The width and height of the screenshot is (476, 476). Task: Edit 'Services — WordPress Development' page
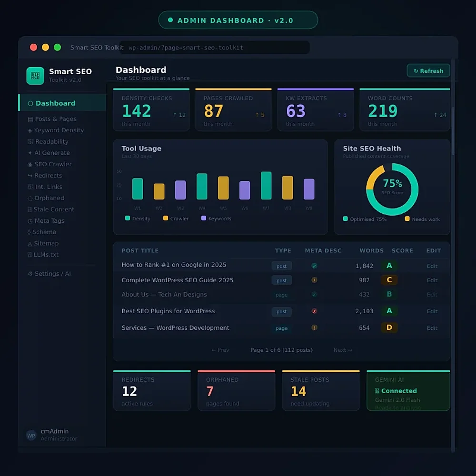point(432,328)
